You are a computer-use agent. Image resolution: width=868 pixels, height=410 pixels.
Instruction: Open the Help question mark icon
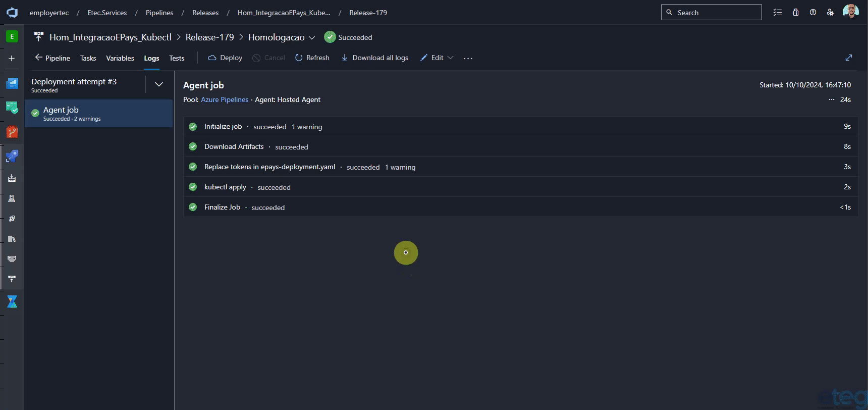(x=813, y=13)
